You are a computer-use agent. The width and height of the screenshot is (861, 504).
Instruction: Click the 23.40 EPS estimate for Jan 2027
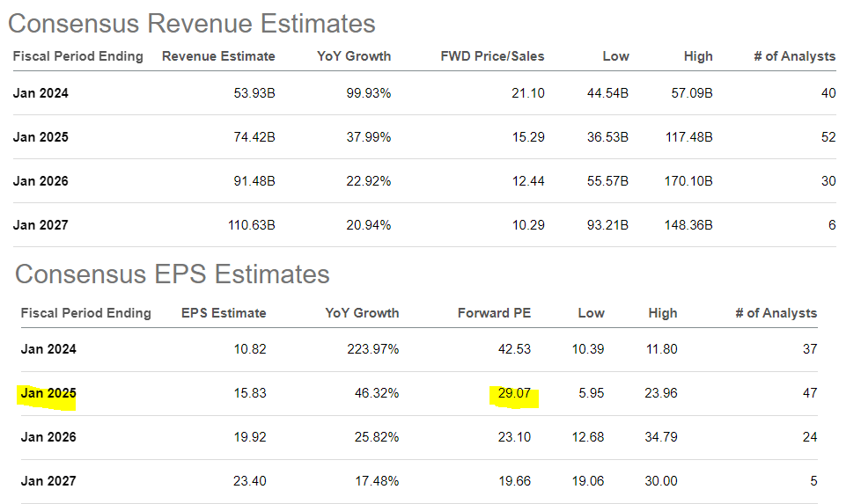(x=249, y=481)
